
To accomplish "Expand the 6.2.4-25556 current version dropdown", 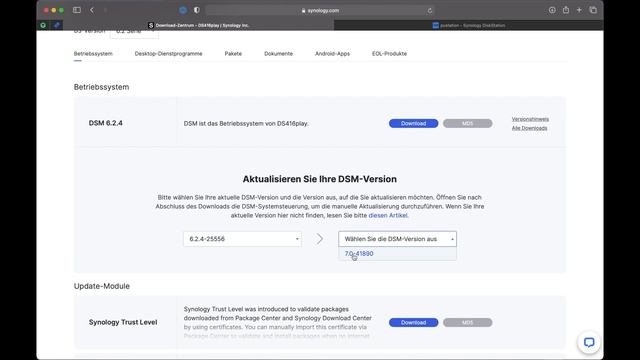I will 242,239.
